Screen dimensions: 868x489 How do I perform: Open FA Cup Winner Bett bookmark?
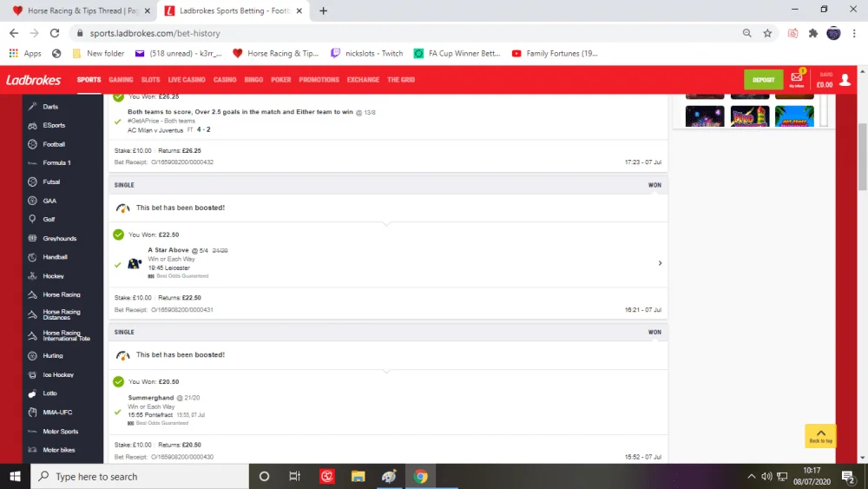(457, 53)
